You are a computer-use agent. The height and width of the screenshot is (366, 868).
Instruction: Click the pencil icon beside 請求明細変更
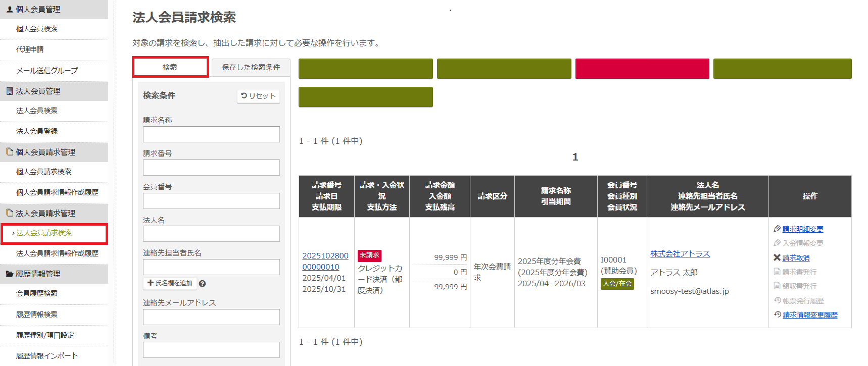click(x=777, y=229)
